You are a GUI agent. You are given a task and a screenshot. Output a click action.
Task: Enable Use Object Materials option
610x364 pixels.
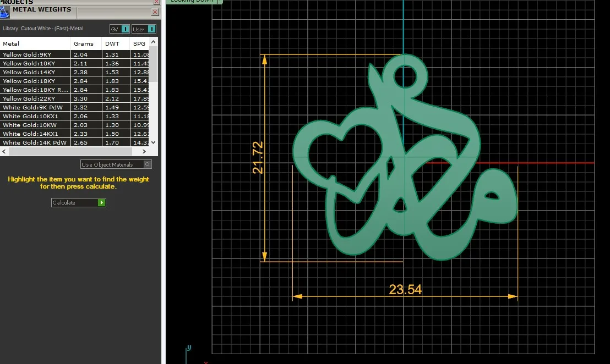coord(116,164)
